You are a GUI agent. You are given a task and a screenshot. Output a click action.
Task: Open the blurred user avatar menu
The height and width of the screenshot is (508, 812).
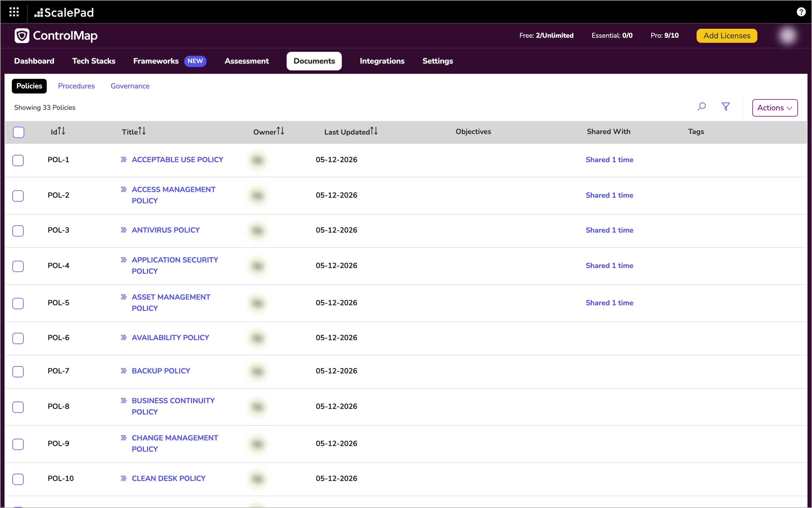[788, 35]
